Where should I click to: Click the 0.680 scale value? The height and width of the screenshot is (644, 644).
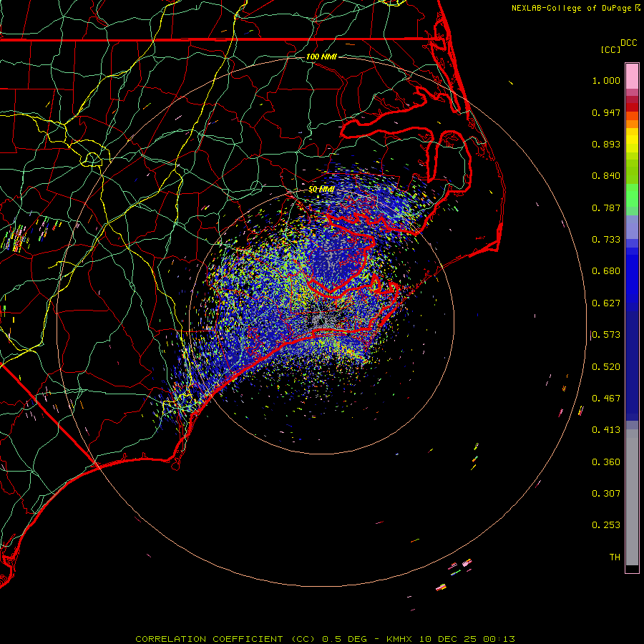tap(606, 271)
